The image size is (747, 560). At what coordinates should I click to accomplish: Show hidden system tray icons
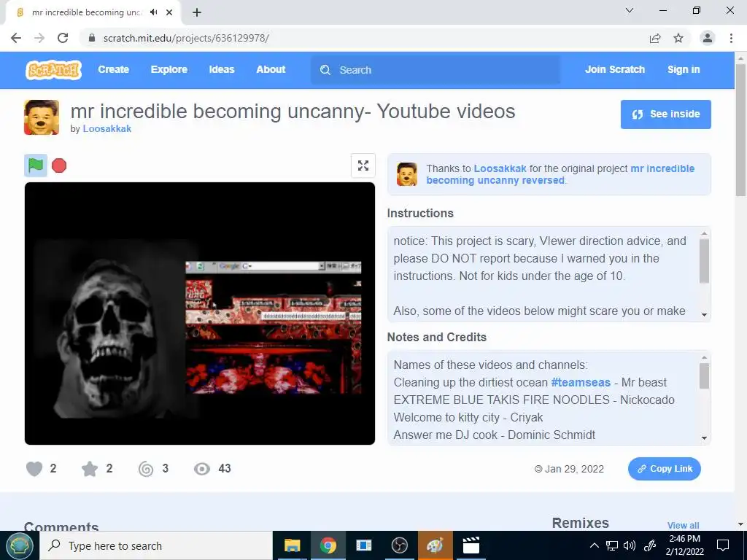click(x=594, y=545)
